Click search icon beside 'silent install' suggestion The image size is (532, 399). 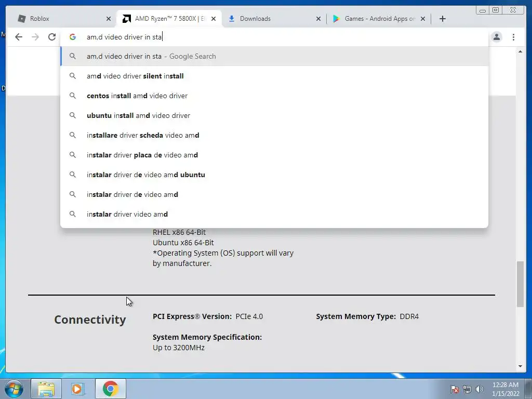(x=73, y=76)
